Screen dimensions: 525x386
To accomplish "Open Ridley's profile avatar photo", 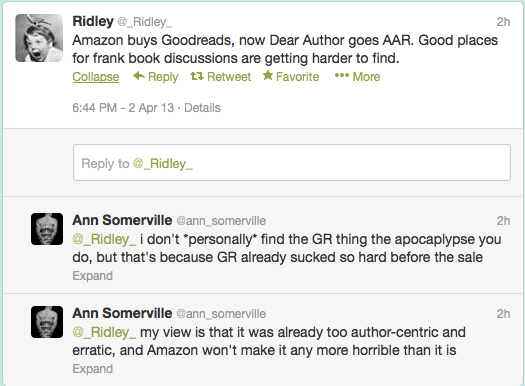I will (x=39, y=38).
